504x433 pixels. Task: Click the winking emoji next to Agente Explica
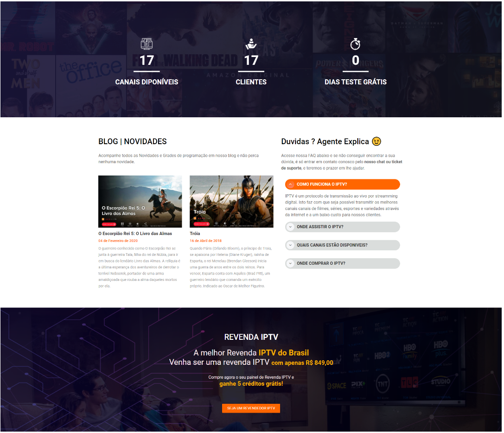click(x=376, y=141)
